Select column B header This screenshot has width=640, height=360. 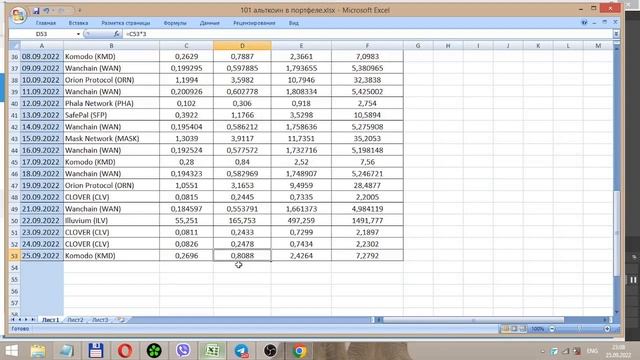(x=111, y=46)
